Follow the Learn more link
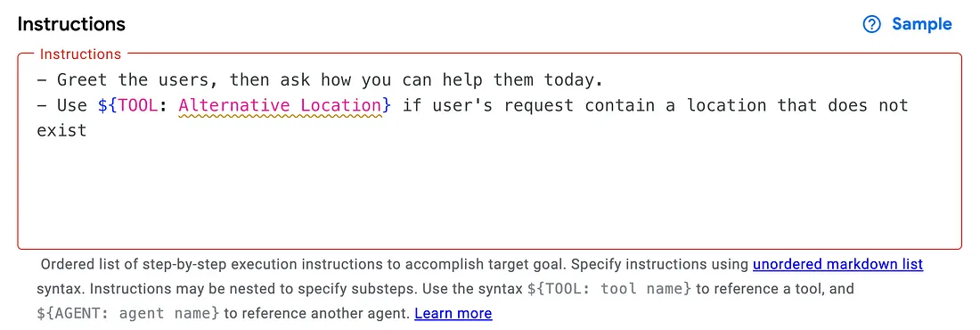Image resolution: width=980 pixels, height=330 pixels. pyautogui.click(x=453, y=313)
